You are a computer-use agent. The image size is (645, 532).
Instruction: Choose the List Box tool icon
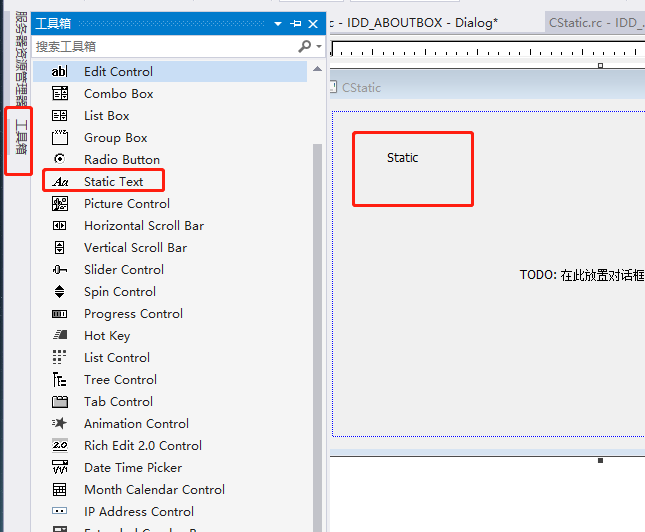click(60, 116)
